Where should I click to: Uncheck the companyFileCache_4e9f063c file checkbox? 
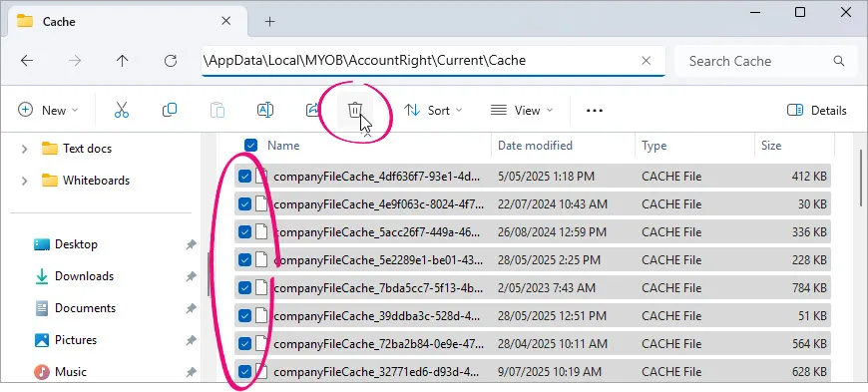pyautogui.click(x=244, y=204)
